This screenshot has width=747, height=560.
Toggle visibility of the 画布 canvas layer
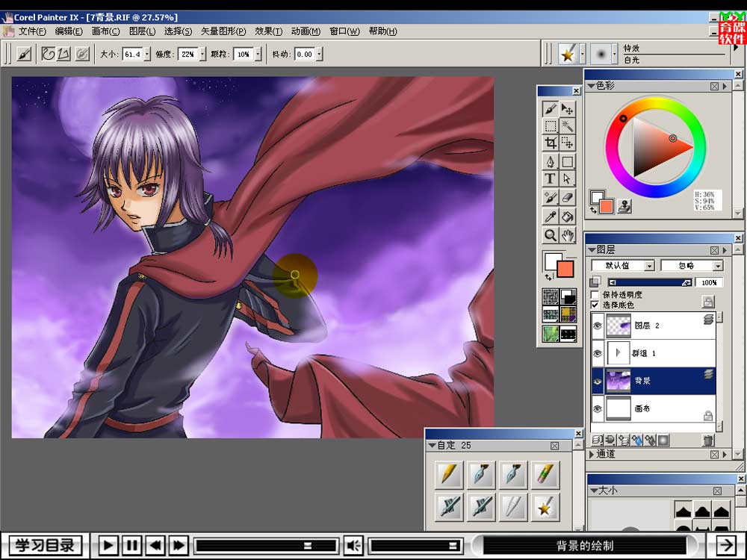click(x=598, y=408)
